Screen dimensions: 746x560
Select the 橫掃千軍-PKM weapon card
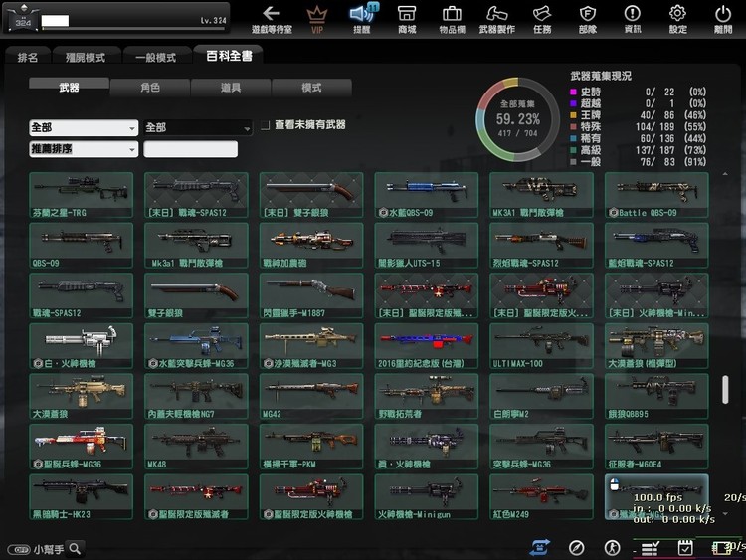click(311, 447)
